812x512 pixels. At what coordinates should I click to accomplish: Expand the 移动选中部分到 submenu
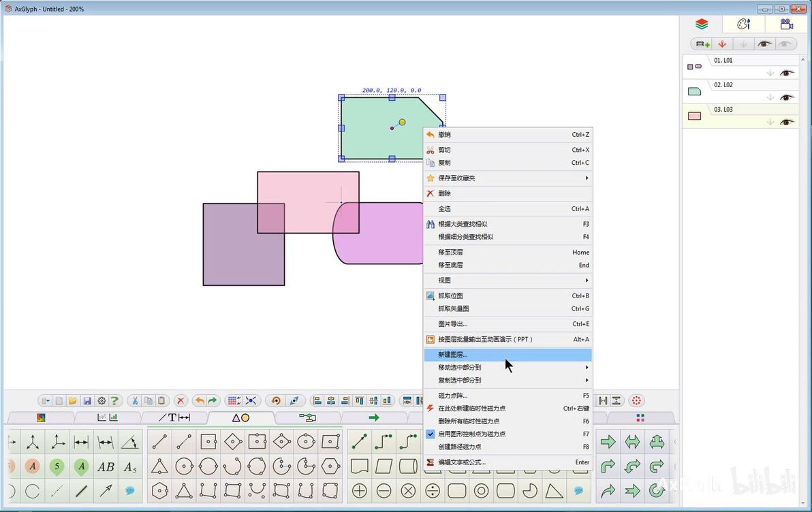click(507, 368)
